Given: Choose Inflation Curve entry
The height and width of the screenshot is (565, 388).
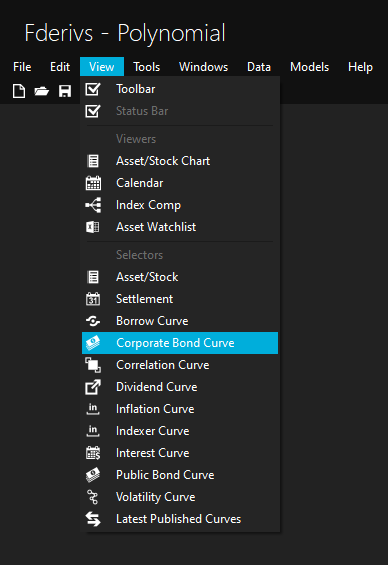Looking at the screenshot, I should click(x=180, y=409).
